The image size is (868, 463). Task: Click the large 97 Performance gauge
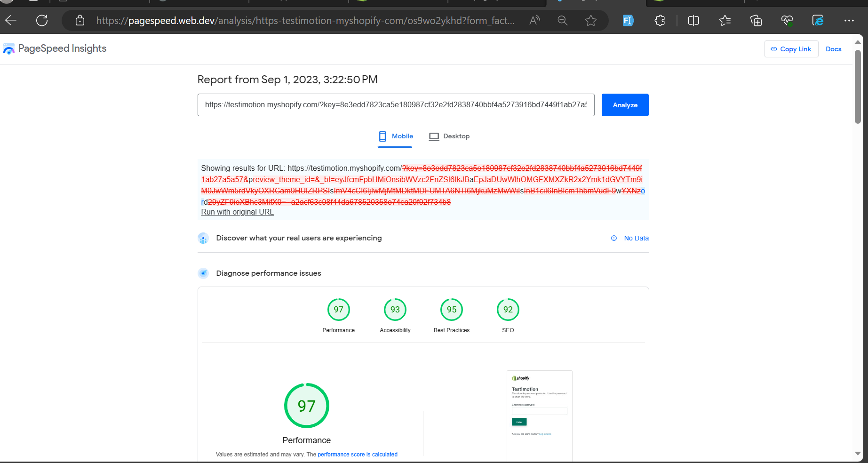pyautogui.click(x=307, y=406)
